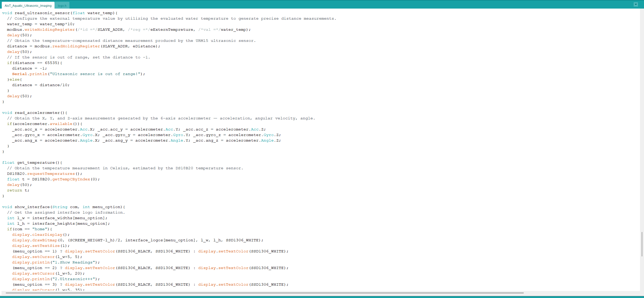Viewport: 644px width, 298px height.
Task: Click the show_interface function name
Action: point(32,207)
